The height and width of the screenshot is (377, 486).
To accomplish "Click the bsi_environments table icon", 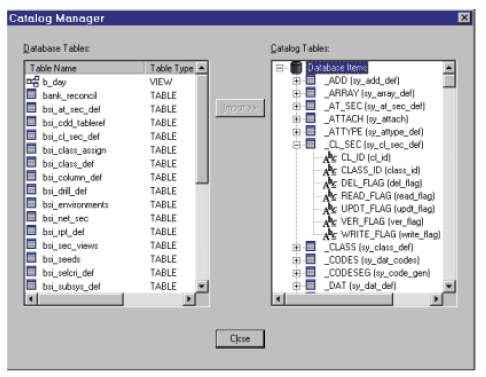I will click(31, 204).
